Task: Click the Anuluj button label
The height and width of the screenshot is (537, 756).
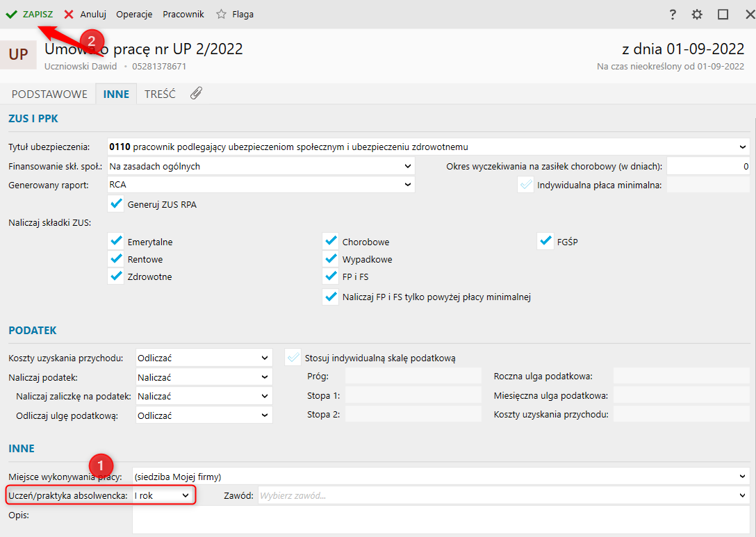Action: click(x=93, y=15)
